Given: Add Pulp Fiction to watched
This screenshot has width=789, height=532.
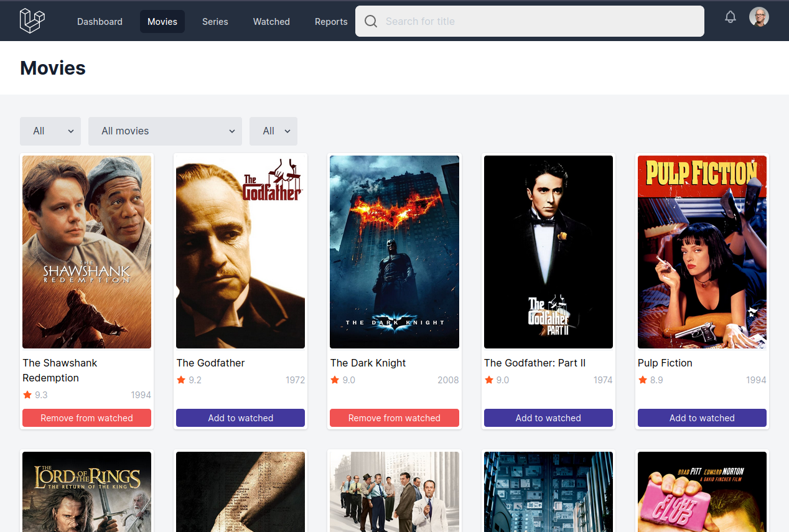Looking at the screenshot, I should click(702, 418).
